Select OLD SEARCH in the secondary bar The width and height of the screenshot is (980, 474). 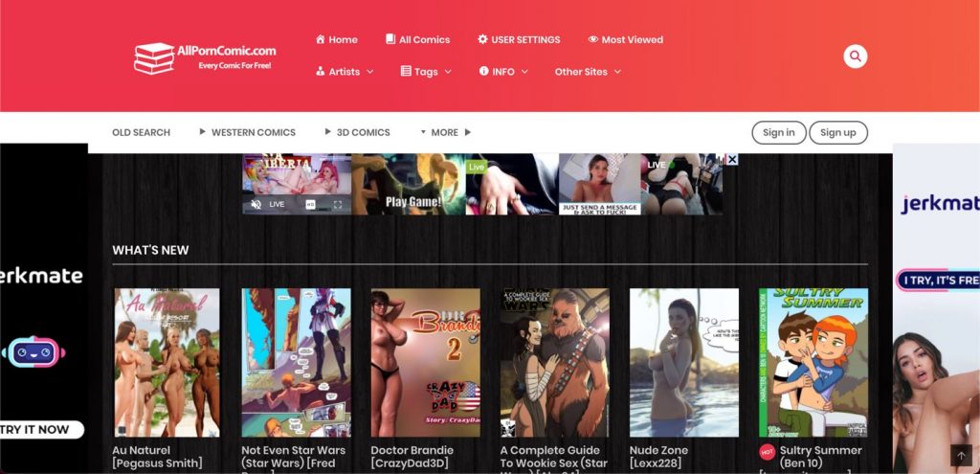(142, 132)
